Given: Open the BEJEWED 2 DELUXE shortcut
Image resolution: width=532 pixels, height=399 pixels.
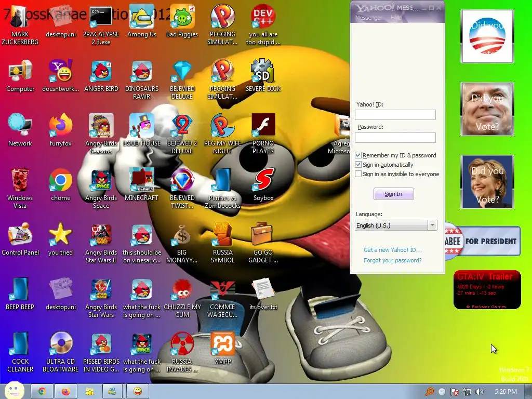Looking at the screenshot, I should pos(182,134).
